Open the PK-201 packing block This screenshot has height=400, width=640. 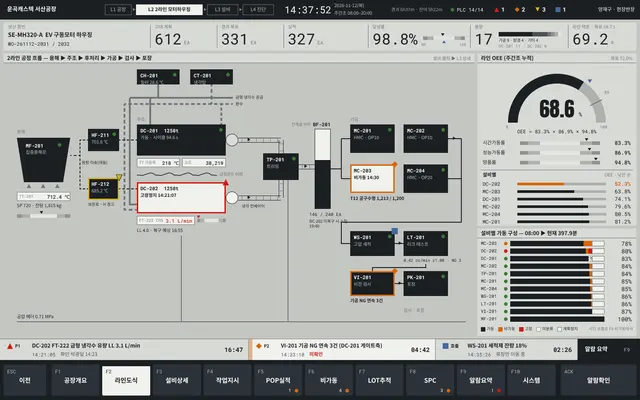point(426,283)
